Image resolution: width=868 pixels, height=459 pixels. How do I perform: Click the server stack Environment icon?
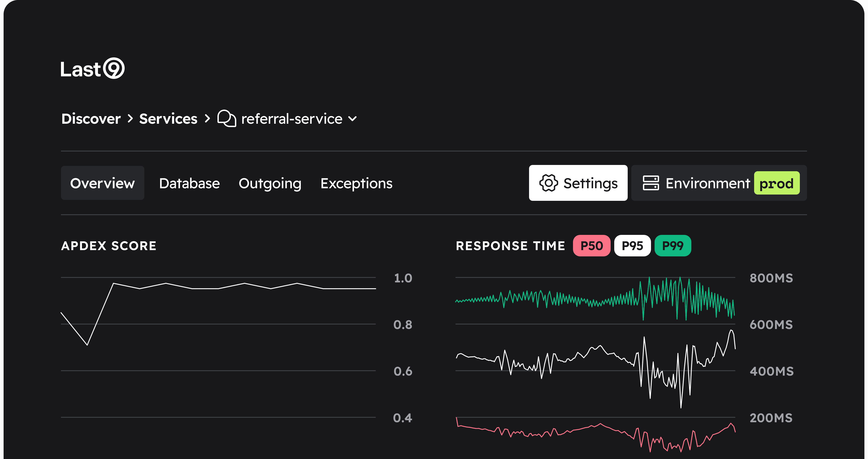(x=651, y=183)
